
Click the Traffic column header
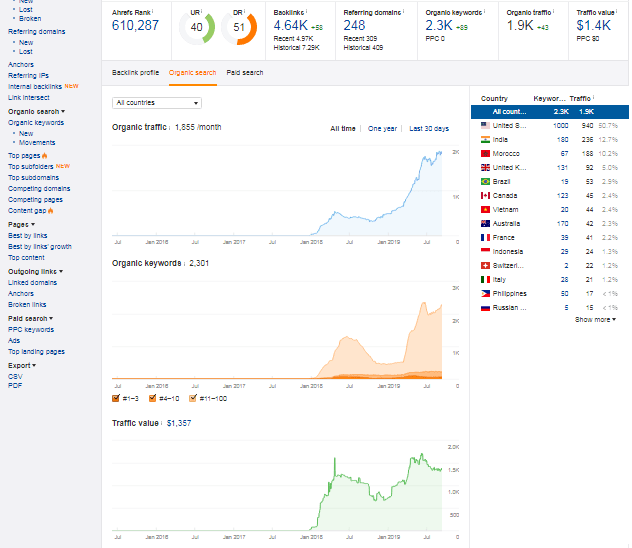tap(580, 98)
